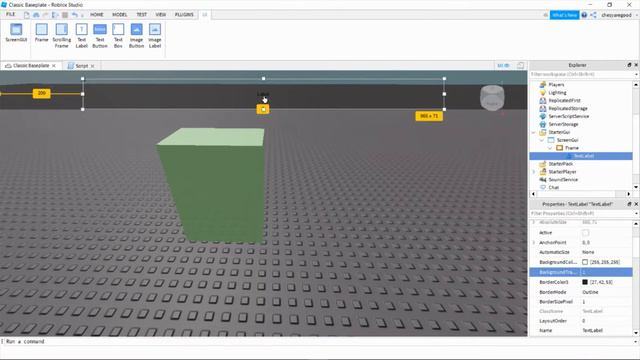Screen dimensions: 640x360
Task: Select the TextLabel item in Explorer
Action: (584, 156)
